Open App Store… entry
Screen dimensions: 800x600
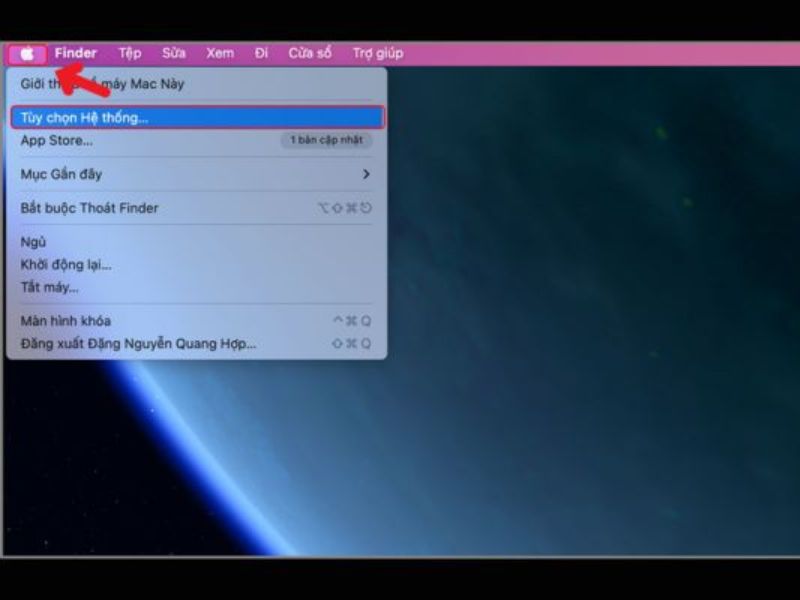(x=196, y=140)
